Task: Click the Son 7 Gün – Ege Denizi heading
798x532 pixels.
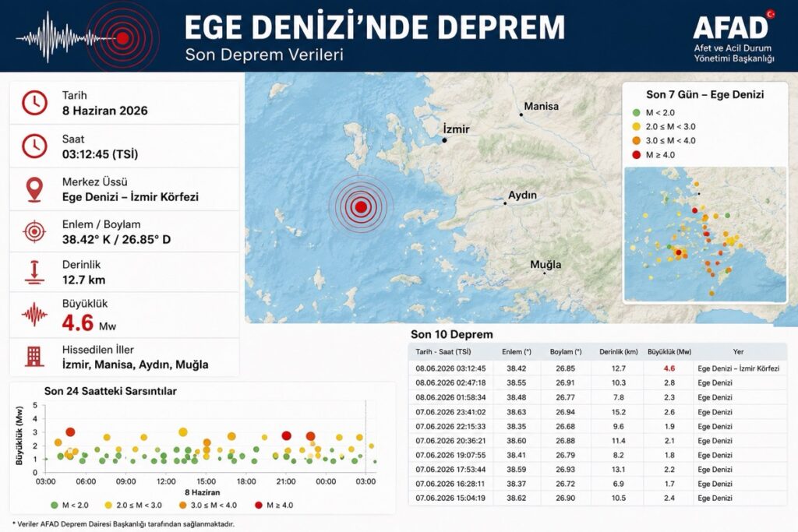Action: point(704,94)
